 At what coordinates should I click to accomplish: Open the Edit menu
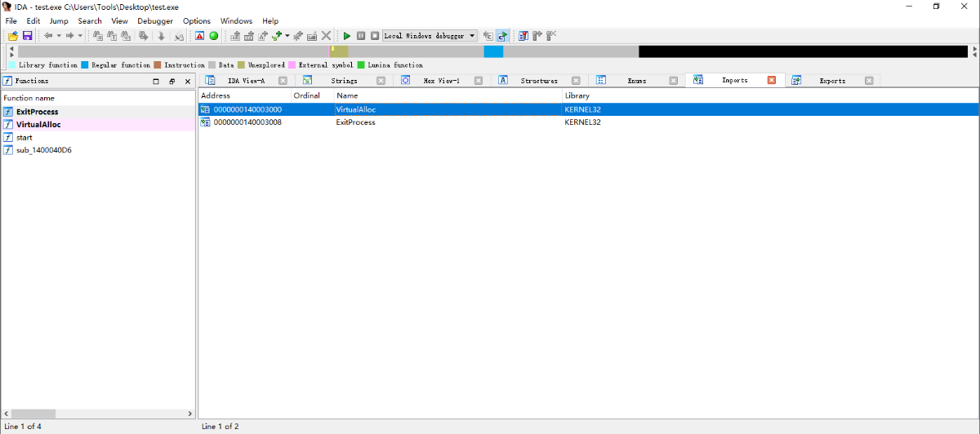[x=33, y=21]
